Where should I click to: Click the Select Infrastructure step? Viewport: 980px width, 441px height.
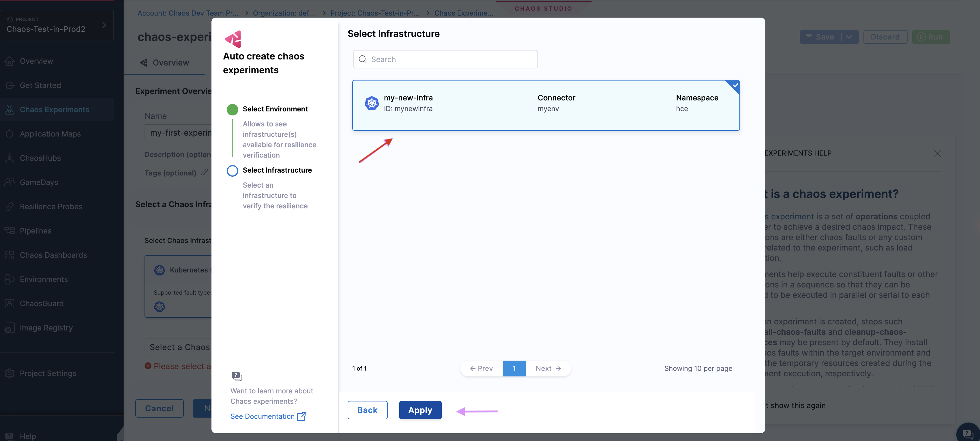277,170
